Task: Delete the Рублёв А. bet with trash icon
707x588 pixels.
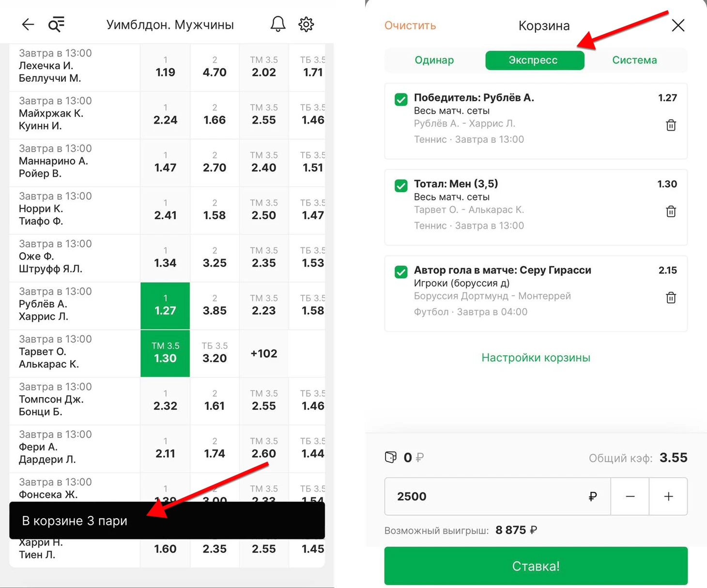Action: (x=671, y=125)
